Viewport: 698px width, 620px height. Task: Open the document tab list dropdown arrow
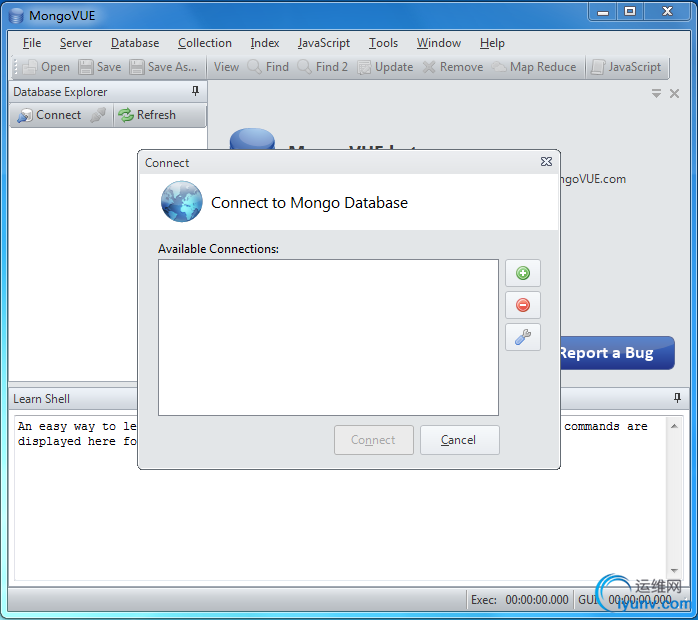(x=656, y=93)
